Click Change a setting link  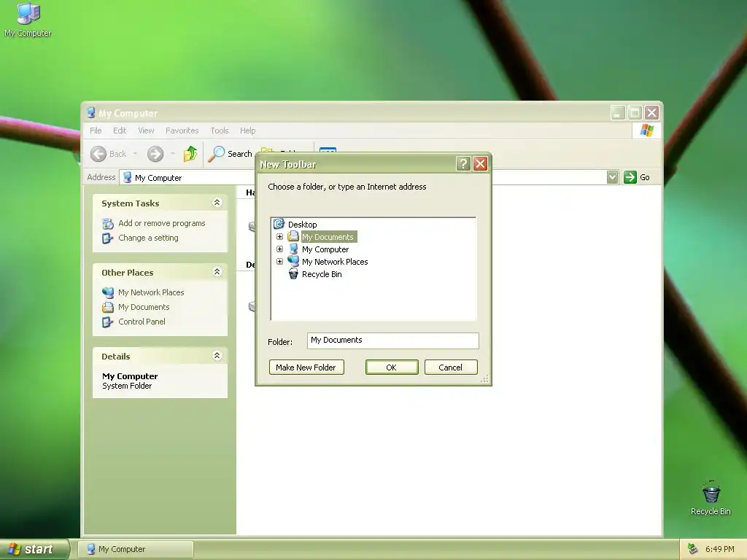click(x=149, y=238)
